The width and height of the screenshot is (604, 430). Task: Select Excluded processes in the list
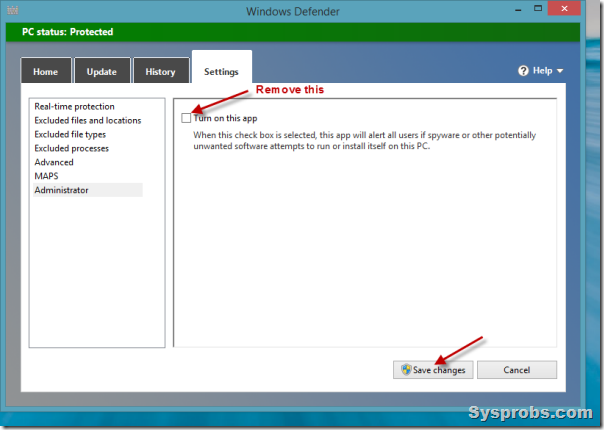[x=71, y=148]
